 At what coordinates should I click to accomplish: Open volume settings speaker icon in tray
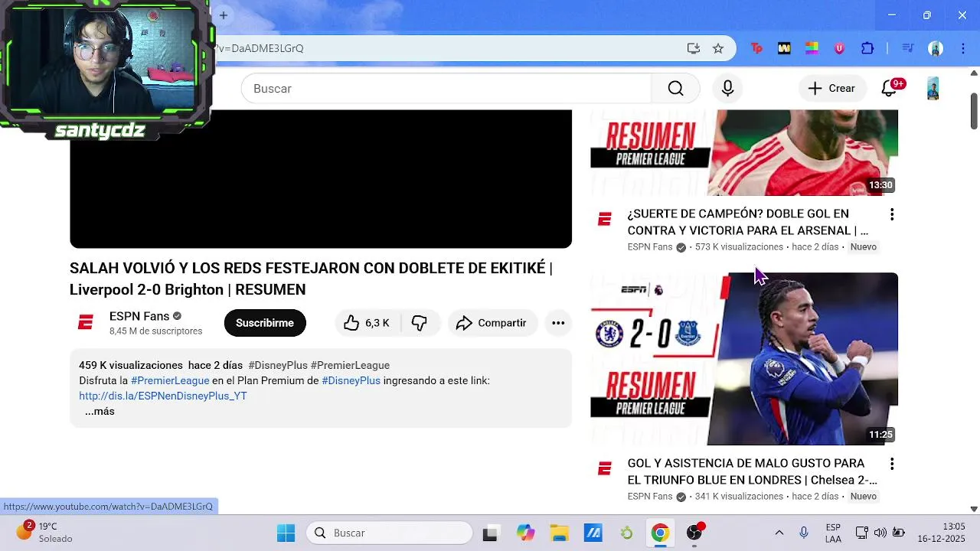pyautogui.click(x=880, y=533)
